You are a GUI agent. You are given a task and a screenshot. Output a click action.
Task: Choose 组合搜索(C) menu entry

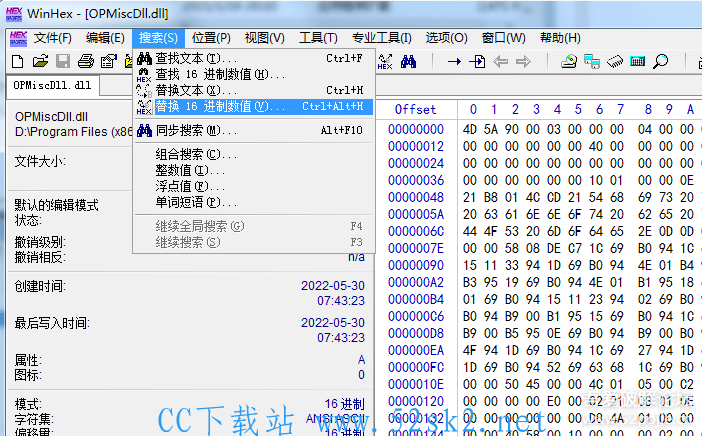(x=254, y=154)
